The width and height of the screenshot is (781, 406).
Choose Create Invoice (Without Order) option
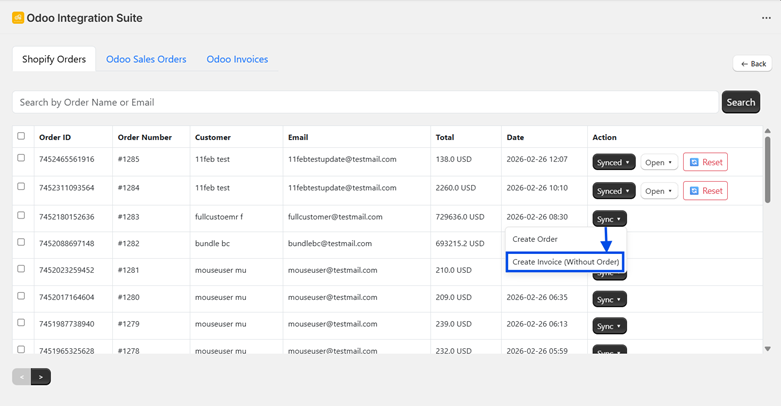pos(565,262)
